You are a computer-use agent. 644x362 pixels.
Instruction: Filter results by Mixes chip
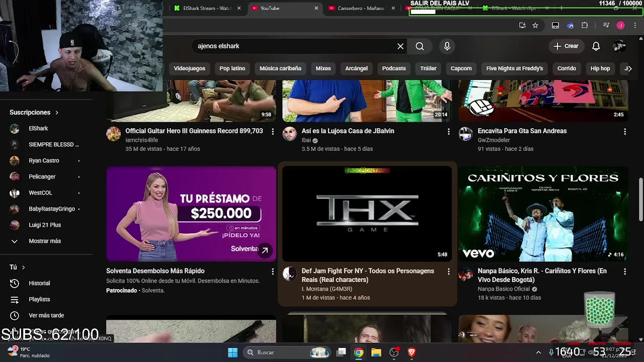pyautogui.click(x=323, y=68)
